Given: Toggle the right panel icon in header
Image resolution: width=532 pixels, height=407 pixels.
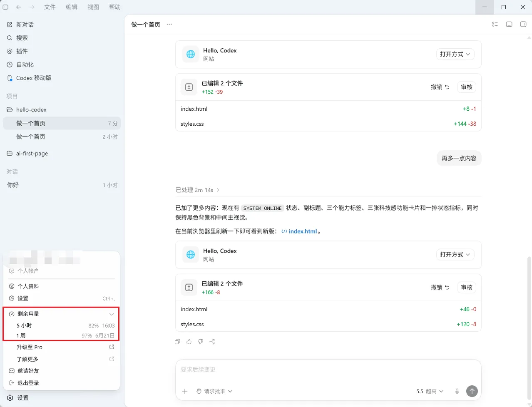Looking at the screenshot, I should pyautogui.click(x=523, y=24).
